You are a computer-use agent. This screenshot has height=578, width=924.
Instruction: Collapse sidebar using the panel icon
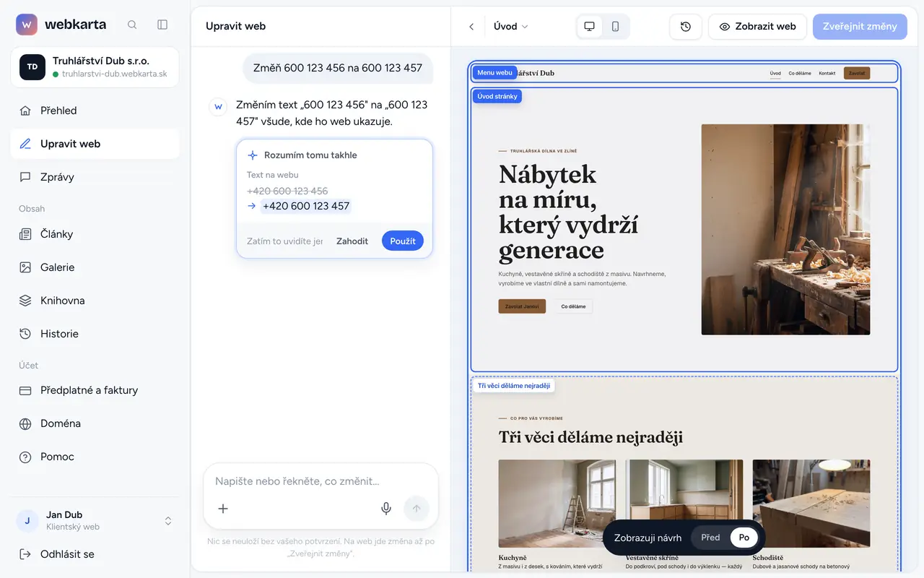pos(162,25)
